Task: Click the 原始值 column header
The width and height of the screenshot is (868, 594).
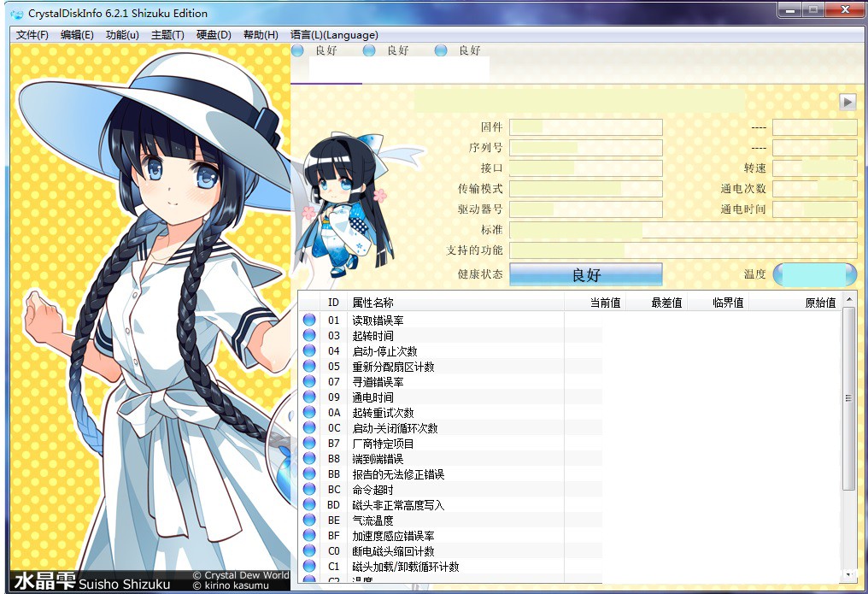Action: [x=795, y=303]
